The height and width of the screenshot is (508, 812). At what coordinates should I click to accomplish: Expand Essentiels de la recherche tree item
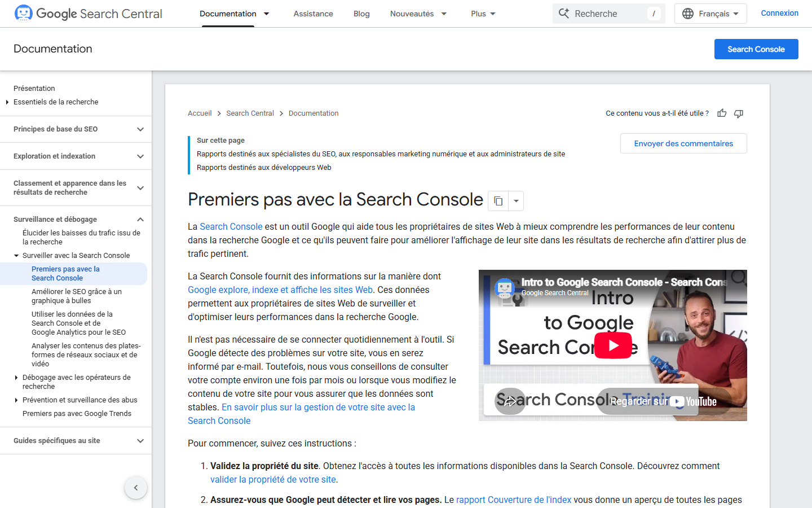point(7,102)
